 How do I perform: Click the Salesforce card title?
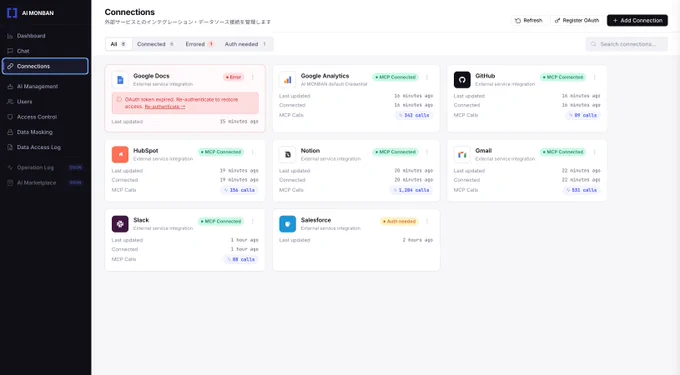click(x=316, y=220)
